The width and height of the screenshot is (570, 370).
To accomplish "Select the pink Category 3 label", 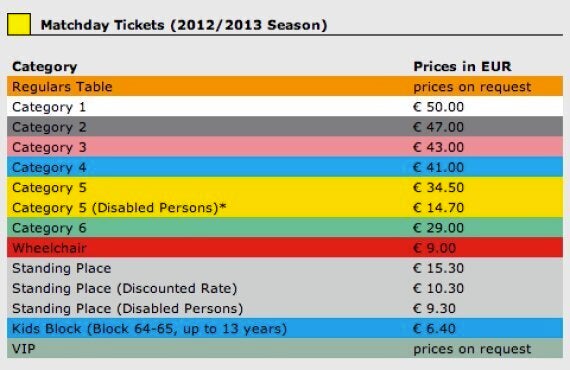I will [x=49, y=148].
